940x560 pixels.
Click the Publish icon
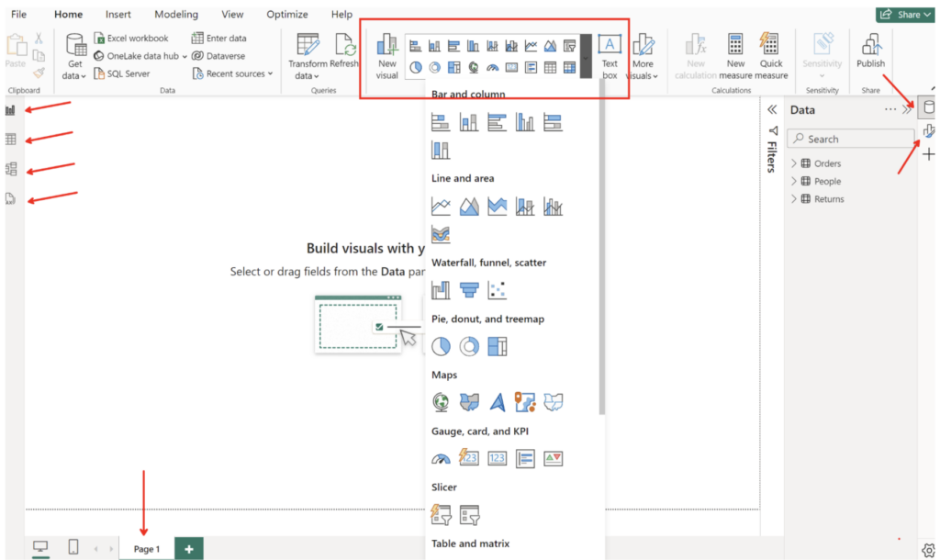coord(870,50)
